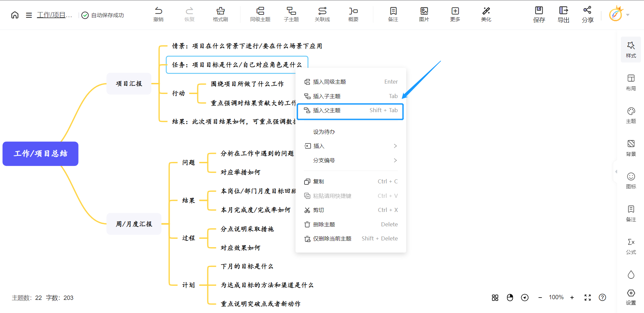Open the 图标 icon panel in sidebar
Viewport: 644px width, 313px height.
point(631,180)
